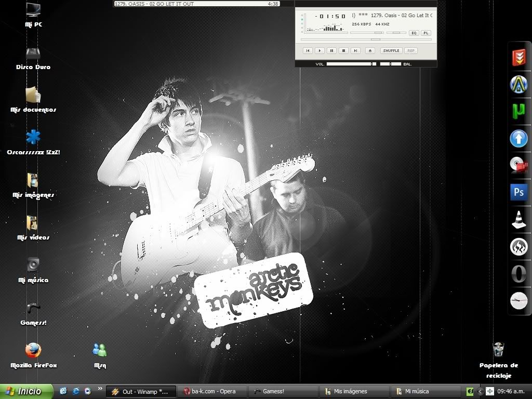Stop the Winamp playback
This screenshot has width=532, height=399.
(343, 50)
